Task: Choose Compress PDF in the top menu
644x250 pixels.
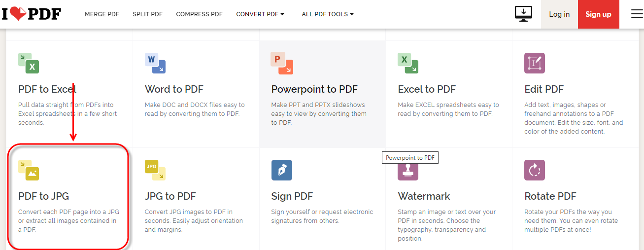Action: coord(199,14)
